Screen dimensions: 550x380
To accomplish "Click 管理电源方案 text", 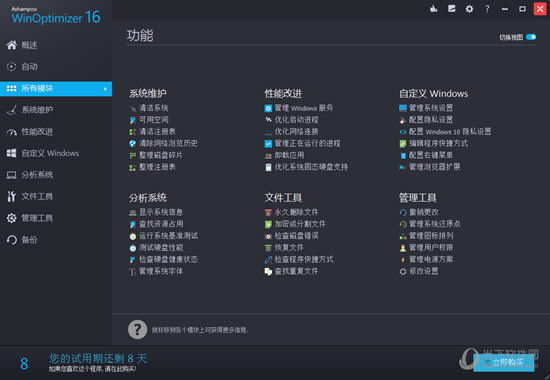I will (431, 259).
